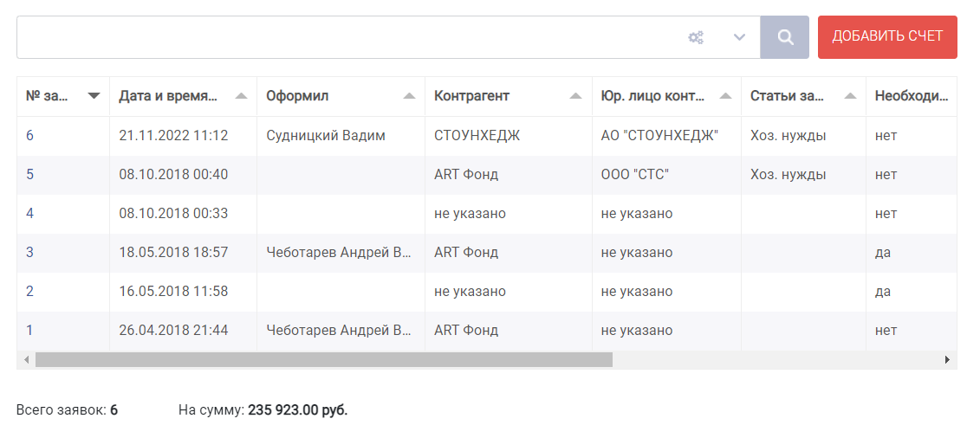Sort by Дата и время column arrow
This screenshot has height=438, width=980.
pos(241,96)
